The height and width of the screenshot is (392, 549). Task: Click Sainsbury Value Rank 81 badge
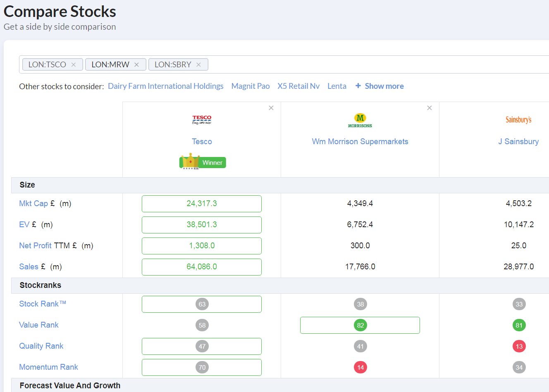point(519,325)
